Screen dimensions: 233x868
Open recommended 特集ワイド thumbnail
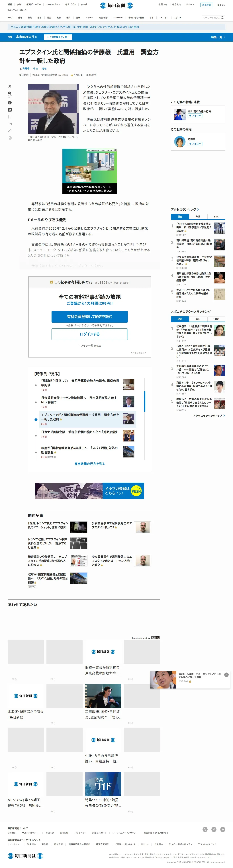[103, 784]
